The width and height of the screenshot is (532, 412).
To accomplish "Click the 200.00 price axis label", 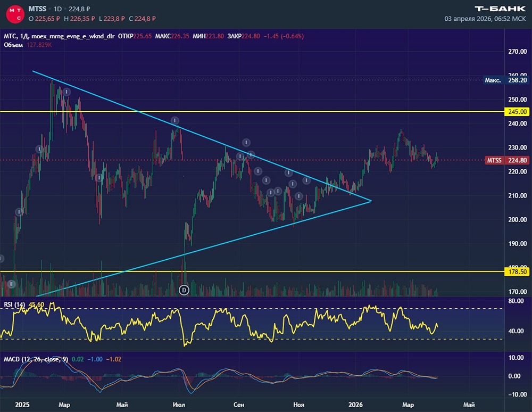I will [x=518, y=220].
